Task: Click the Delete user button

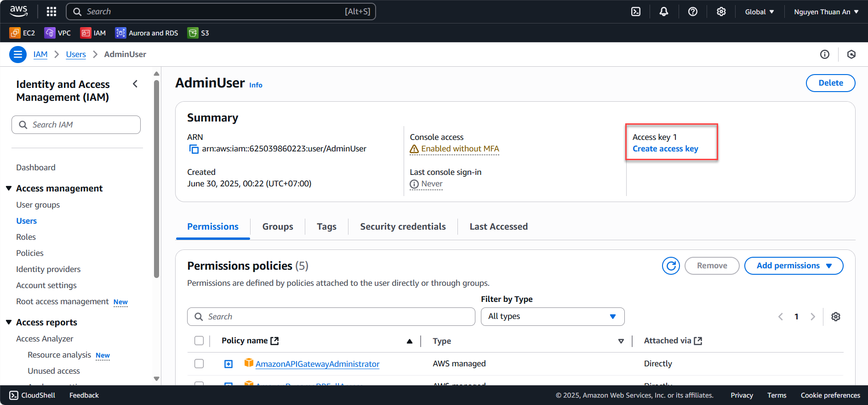Action: coord(831,83)
